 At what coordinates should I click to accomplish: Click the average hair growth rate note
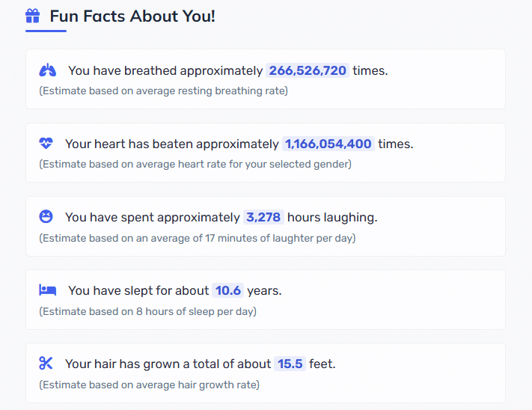click(150, 385)
